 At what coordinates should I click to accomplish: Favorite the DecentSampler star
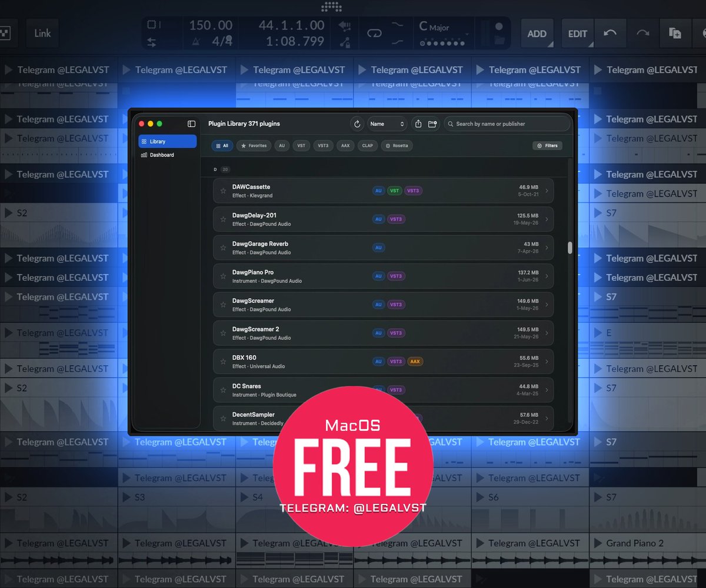pyautogui.click(x=223, y=419)
